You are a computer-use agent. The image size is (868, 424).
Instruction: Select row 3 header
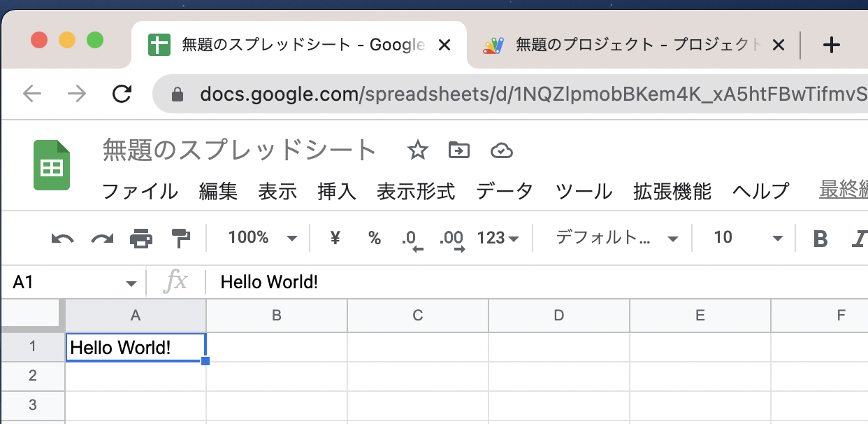(x=32, y=405)
